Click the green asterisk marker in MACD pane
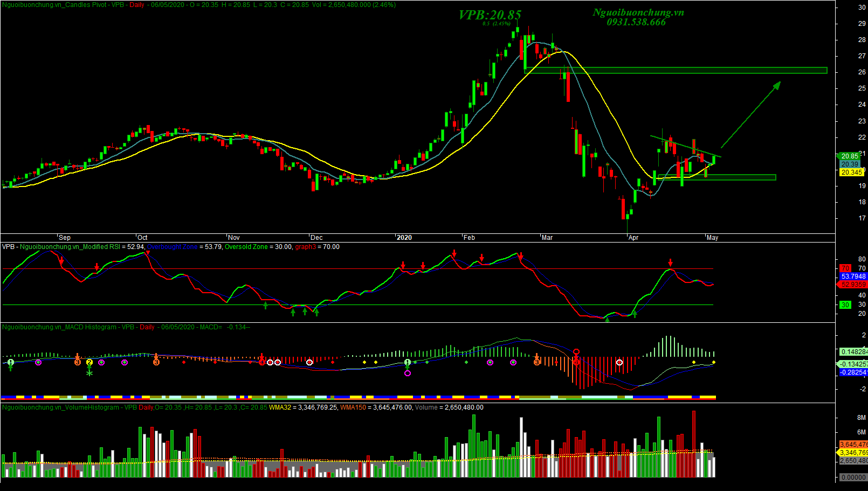The width and height of the screenshot is (868, 491). click(89, 372)
